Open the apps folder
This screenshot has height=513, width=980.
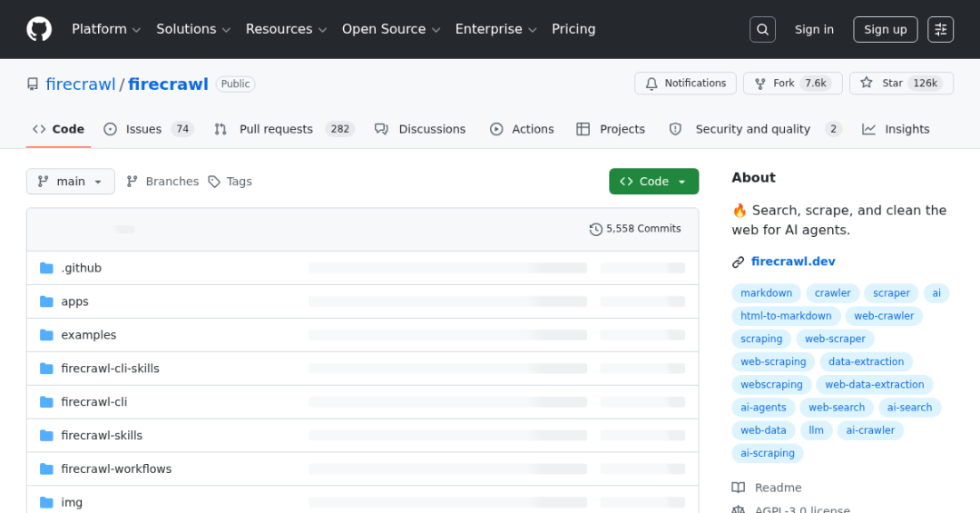coord(75,301)
